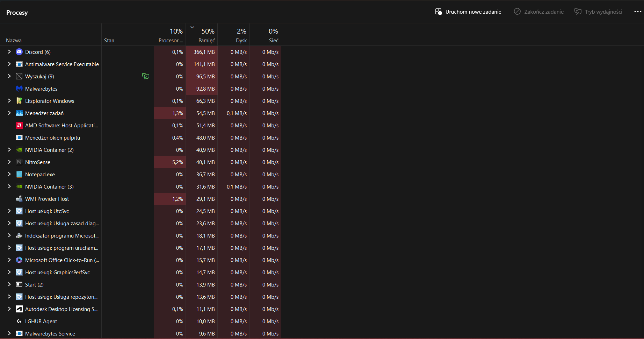Click the Host usługi: GraphicsPerfSvc gear icon
The image size is (644, 339).
(x=19, y=272)
